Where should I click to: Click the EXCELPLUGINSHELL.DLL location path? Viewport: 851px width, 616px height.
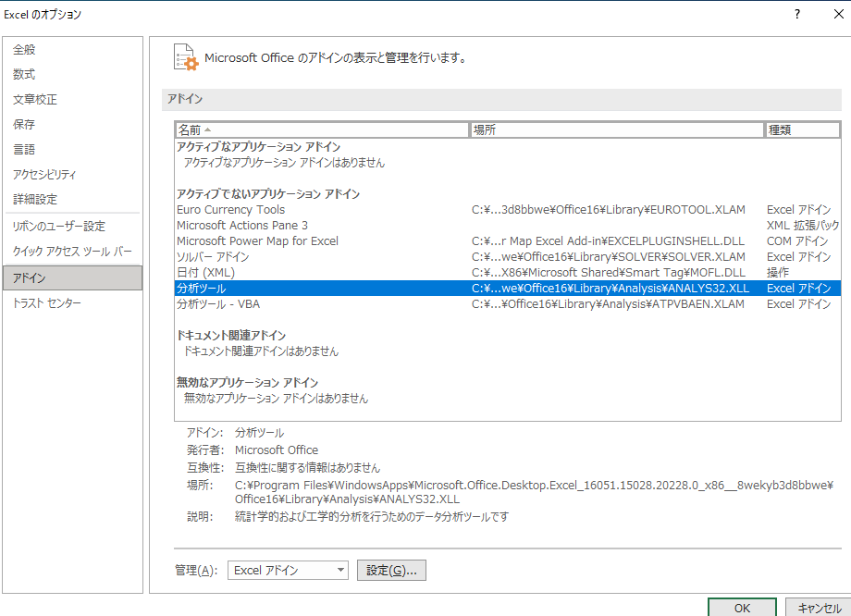[x=608, y=241]
